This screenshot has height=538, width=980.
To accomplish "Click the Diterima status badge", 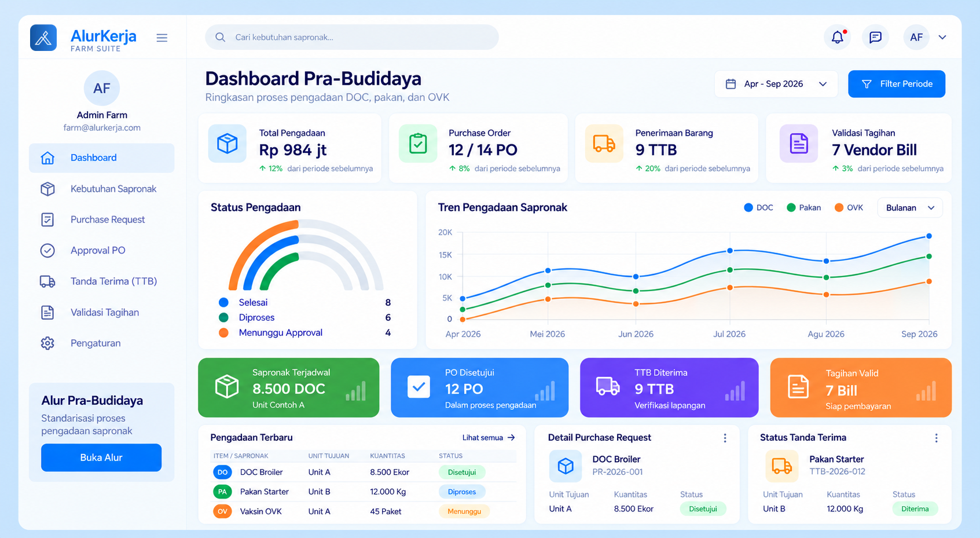I will pos(915,509).
